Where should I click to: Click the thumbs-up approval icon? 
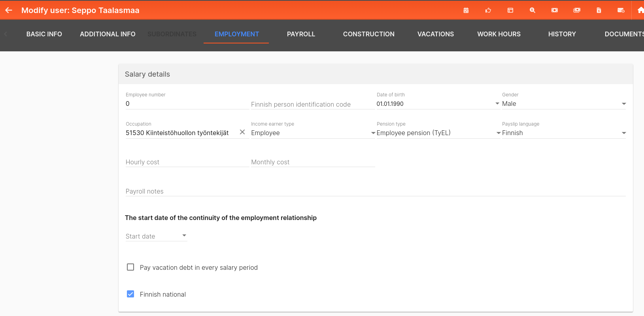[488, 10]
